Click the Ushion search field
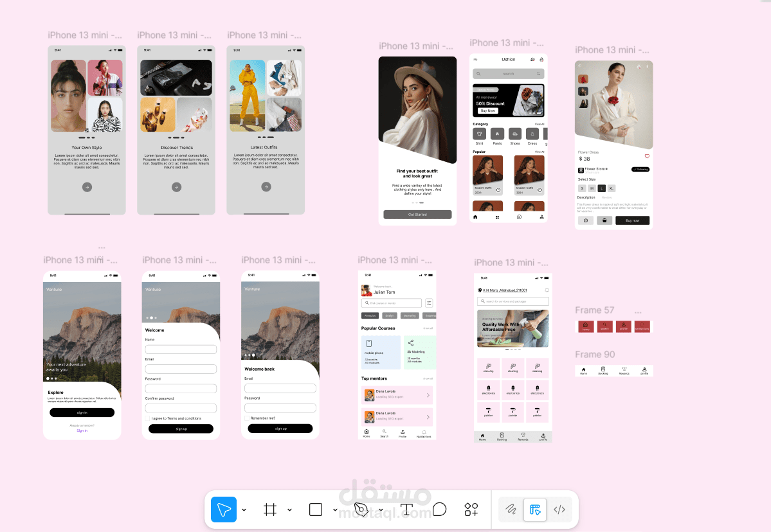 point(509,74)
